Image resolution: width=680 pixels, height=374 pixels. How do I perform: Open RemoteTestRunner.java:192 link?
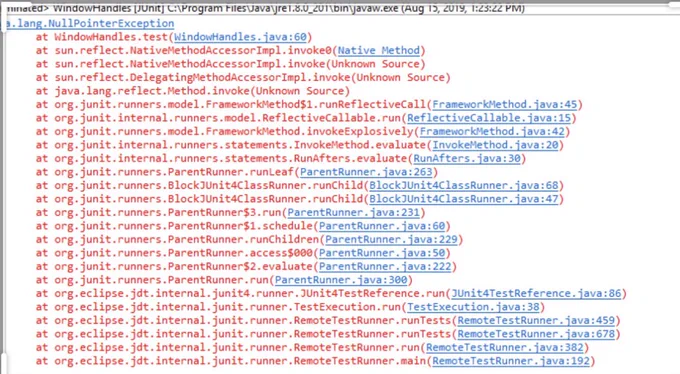(x=511, y=361)
